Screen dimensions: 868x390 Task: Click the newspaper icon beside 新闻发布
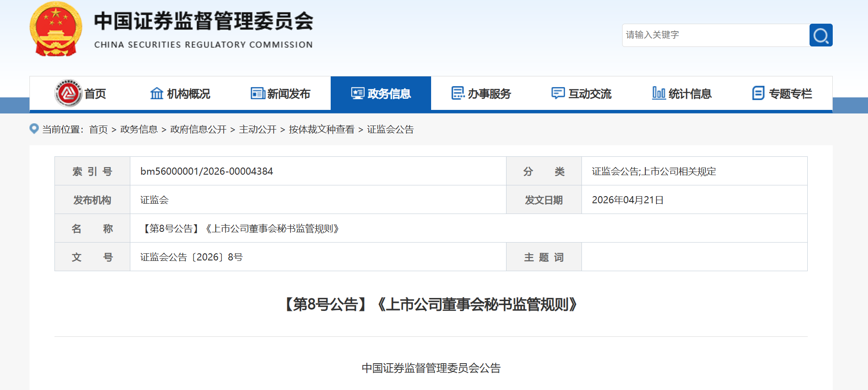click(x=257, y=93)
